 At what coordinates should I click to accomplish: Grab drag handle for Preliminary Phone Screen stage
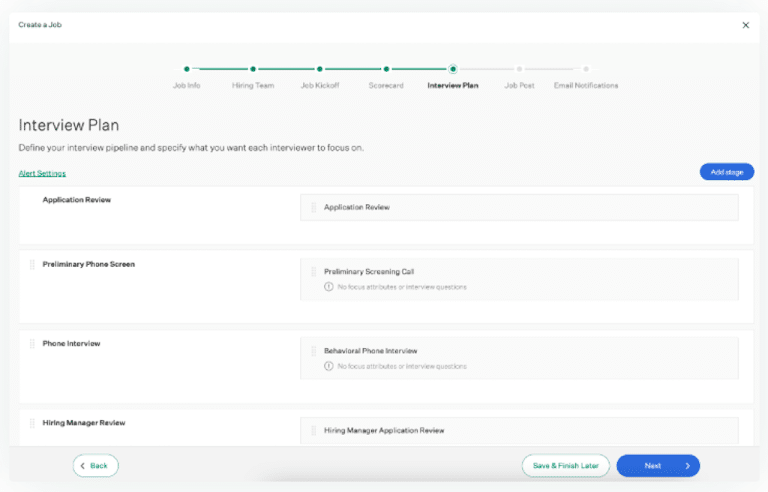(x=32, y=265)
